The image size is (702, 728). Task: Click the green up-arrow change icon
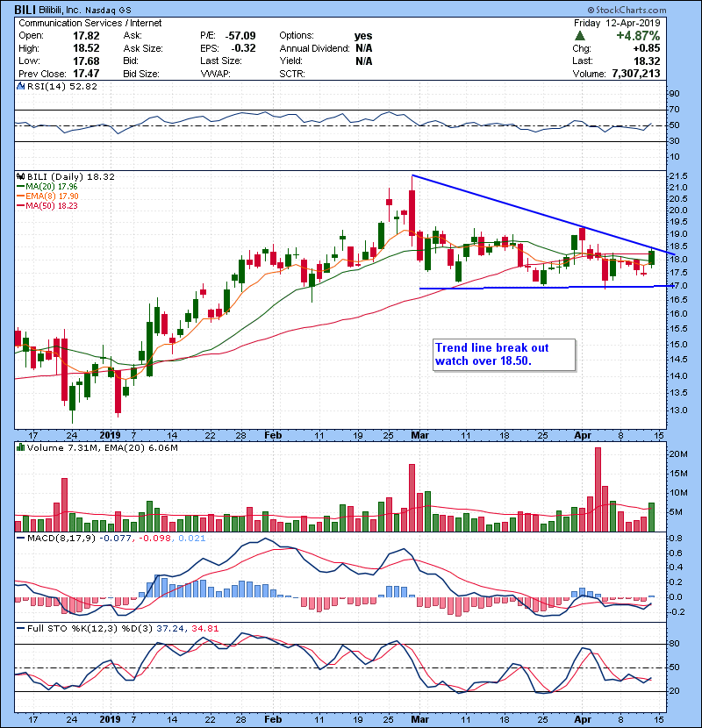579,36
